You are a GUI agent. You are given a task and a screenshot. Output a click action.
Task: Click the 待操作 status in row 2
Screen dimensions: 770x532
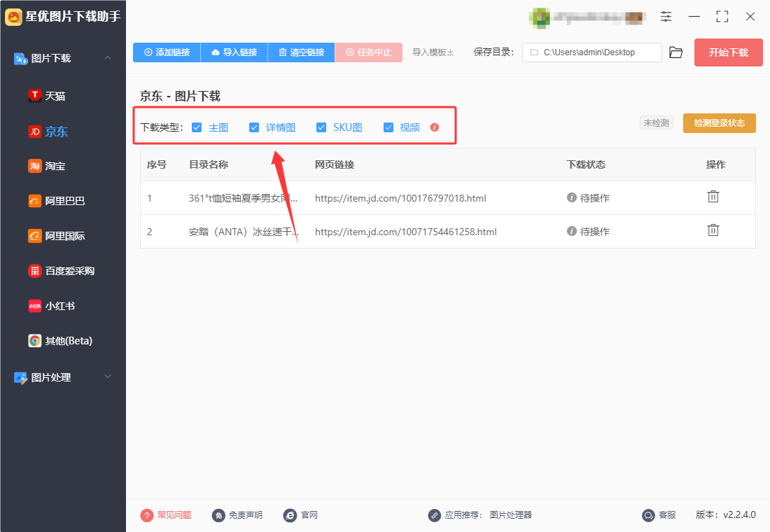pyautogui.click(x=588, y=232)
